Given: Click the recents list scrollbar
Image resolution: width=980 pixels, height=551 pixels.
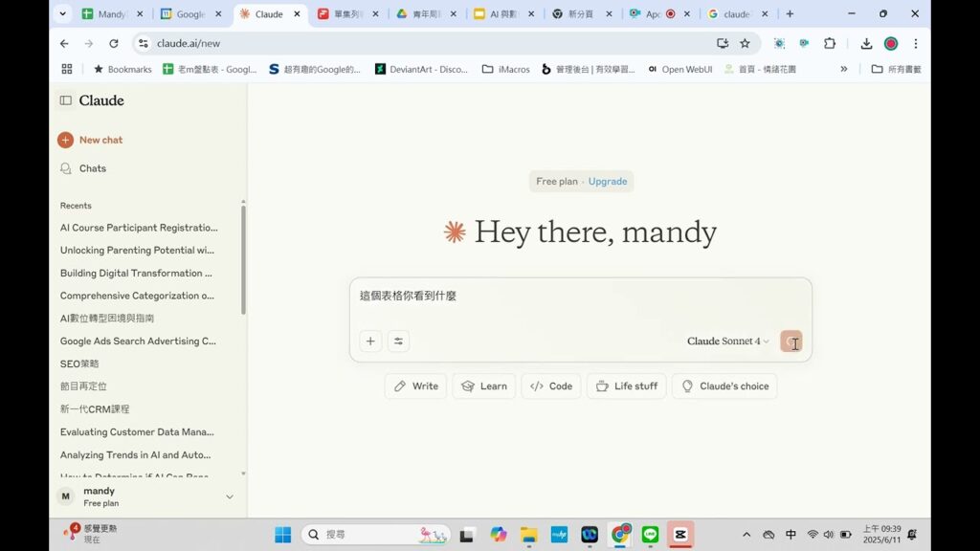Looking at the screenshot, I should (243, 259).
